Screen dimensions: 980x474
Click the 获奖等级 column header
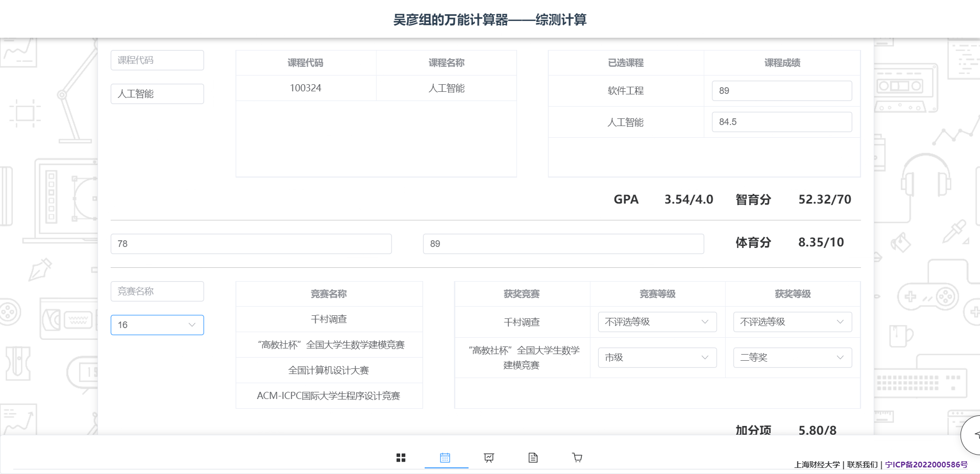(x=793, y=294)
